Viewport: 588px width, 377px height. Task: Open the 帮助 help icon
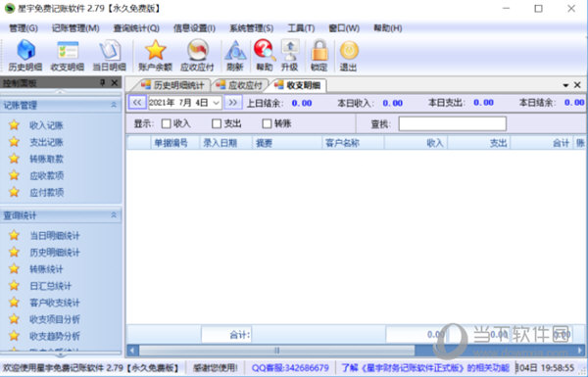click(265, 55)
